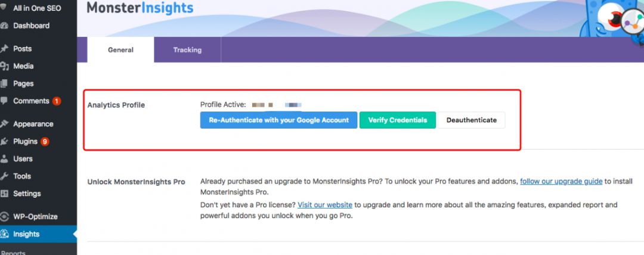644x255 pixels.
Task: Re-Authenticate with your Google Account
Action: click(x=279, y=120)
